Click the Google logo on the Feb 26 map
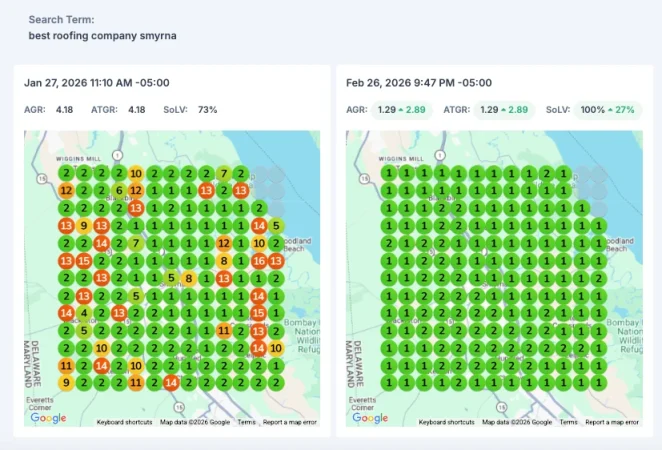This screenshot has height=450, width=662. click(370, 418)
